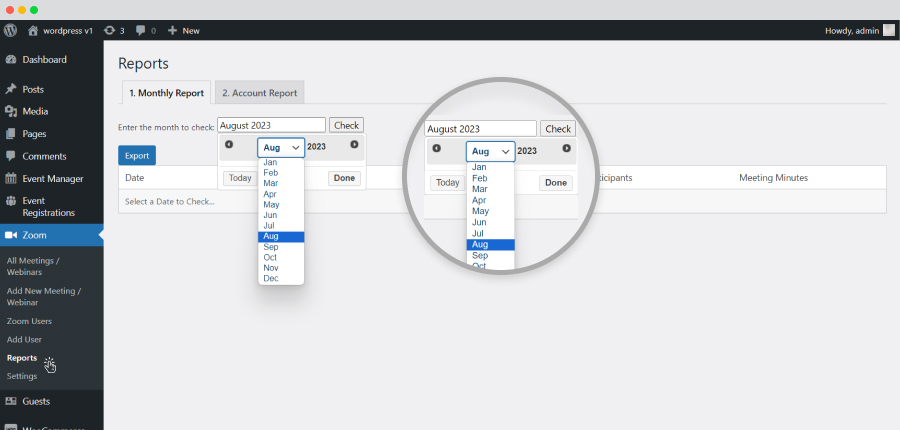Open Dashboard via its gauge icon
This screenshot has width=900, height=430.
(10, 60)
